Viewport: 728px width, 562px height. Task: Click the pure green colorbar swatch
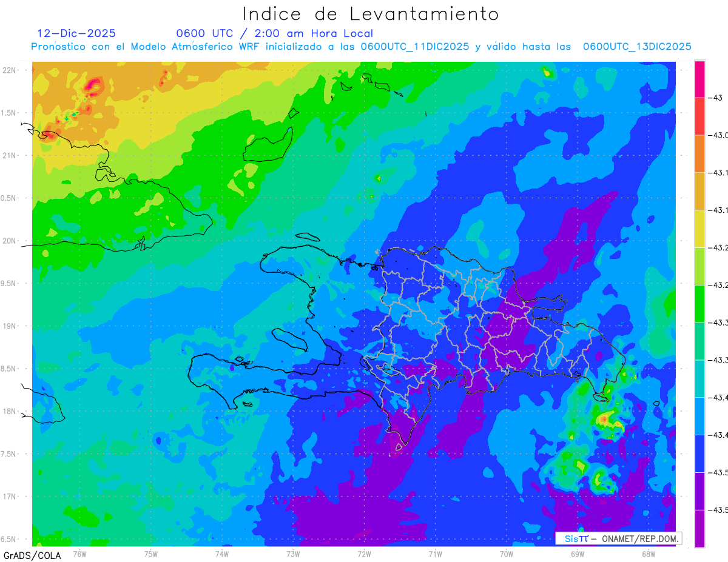[699, 304]
